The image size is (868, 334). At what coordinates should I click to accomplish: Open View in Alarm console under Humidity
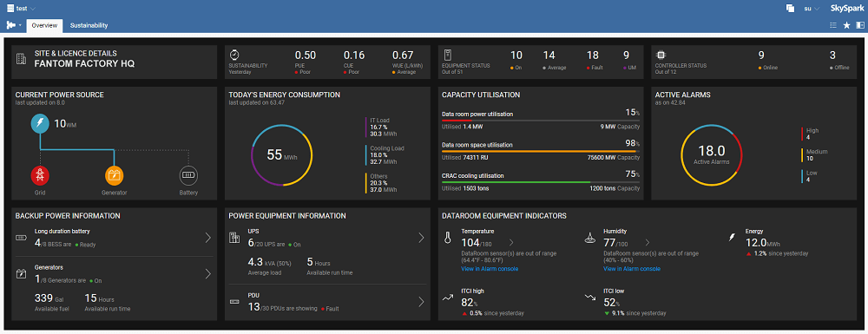(x=632, y=269)
